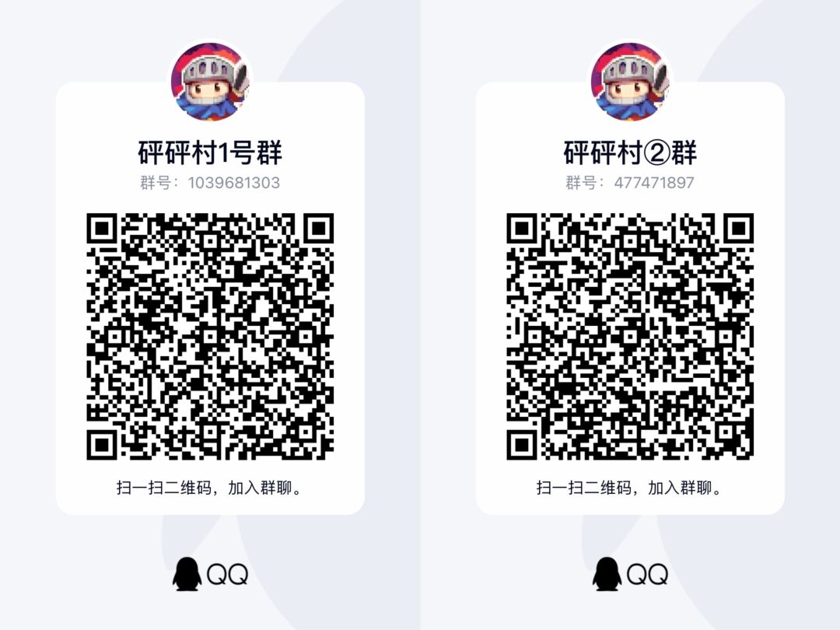Viewport: 840px width, 630px height.
Task: Open the QR code for 砰砰村②群
Action: pos(630,337)
